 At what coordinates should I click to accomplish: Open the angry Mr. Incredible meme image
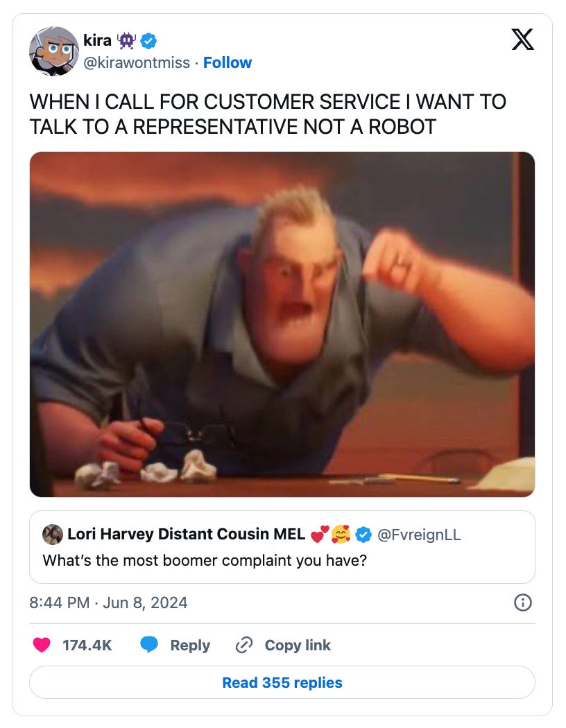point(282,324)
